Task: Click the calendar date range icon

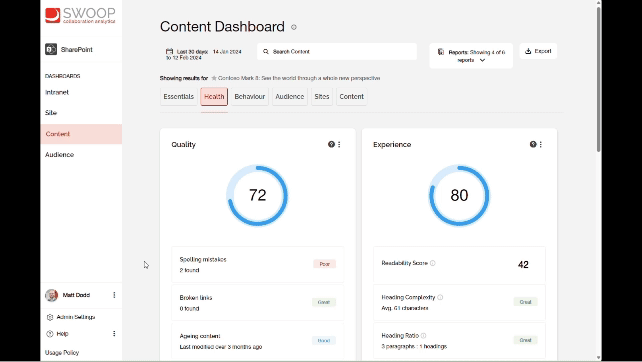Action: [169, 52]
